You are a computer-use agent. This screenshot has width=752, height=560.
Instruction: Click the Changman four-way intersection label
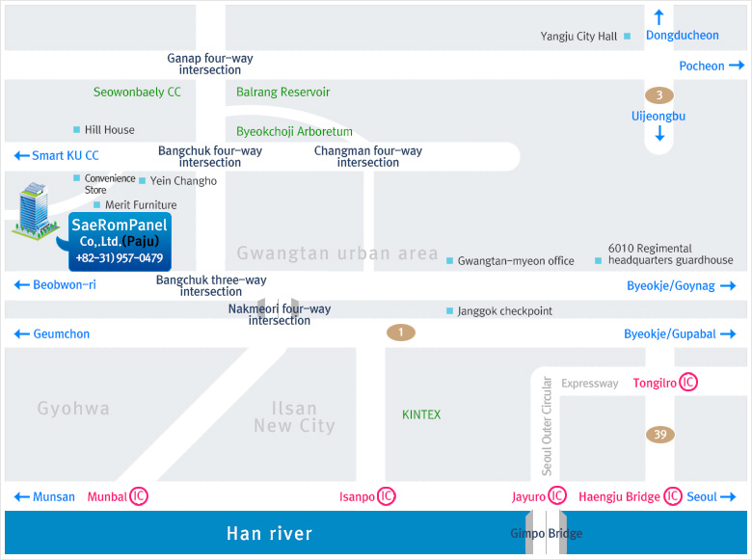pos(368,156)
